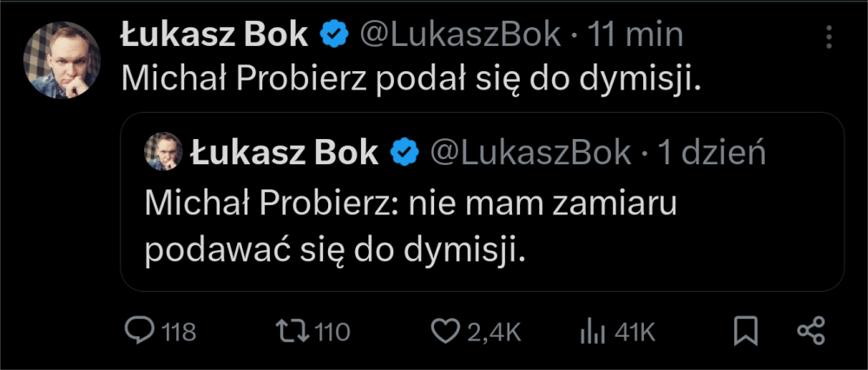Click the main tweet verified badge

334,35
